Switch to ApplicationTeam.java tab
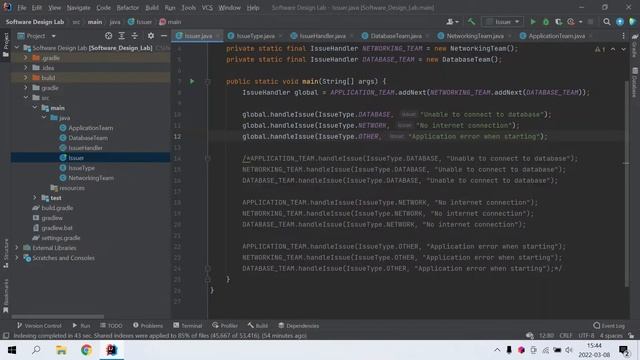This screenshot has height=360, width=640. (x=556, y=36)
